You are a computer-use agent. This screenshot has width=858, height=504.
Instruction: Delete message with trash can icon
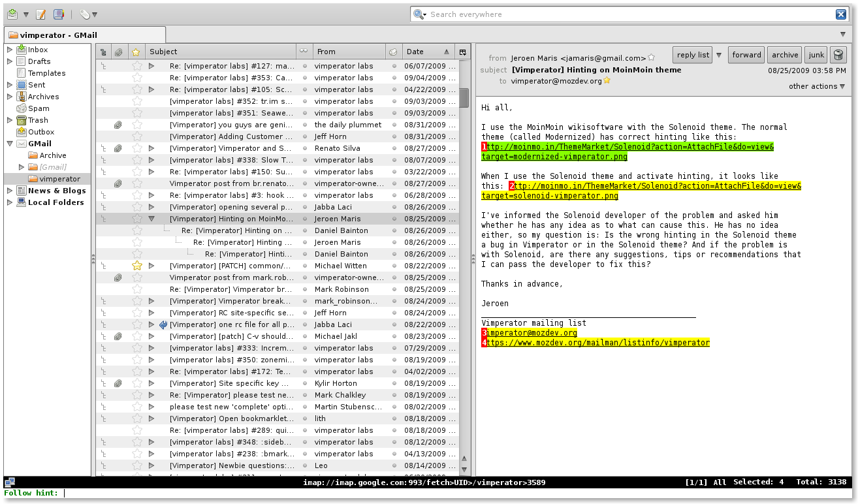tap(838, 55)
